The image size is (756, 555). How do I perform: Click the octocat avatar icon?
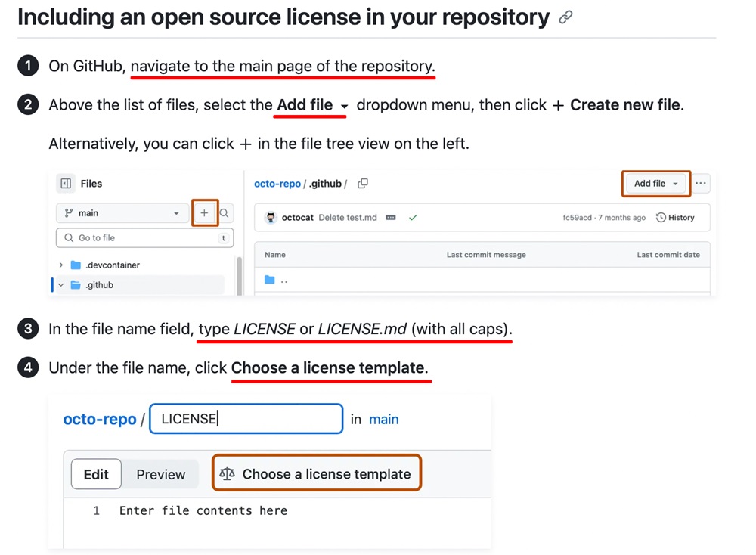271,218
